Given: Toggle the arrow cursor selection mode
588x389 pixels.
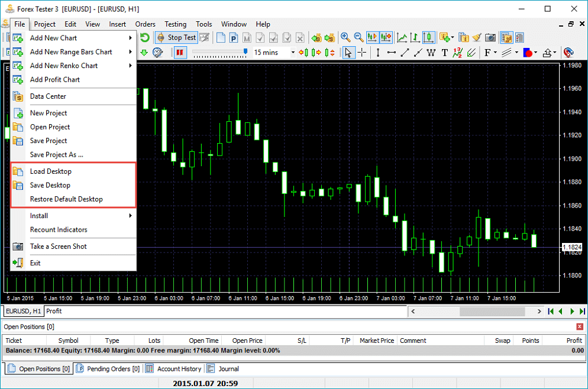Looking at the screenshot, I should click(x=348, y=53).
